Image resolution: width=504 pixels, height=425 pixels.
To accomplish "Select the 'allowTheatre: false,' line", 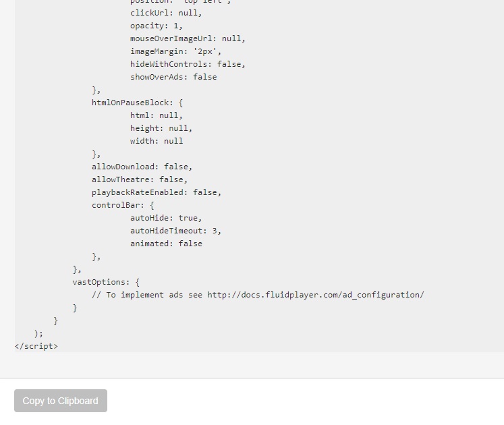I will pyautogui.click(x=140, y=179).
